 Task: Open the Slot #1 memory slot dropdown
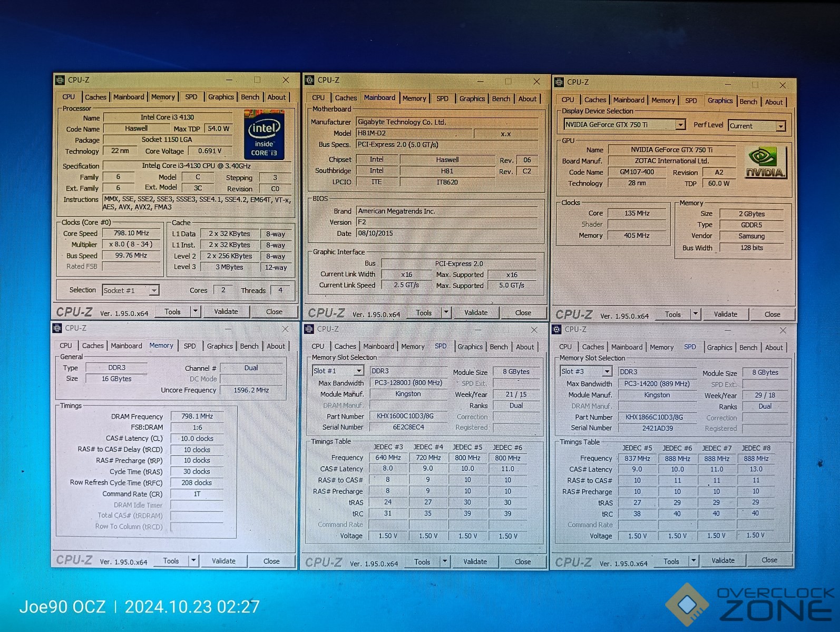click(x=358, y=371)
